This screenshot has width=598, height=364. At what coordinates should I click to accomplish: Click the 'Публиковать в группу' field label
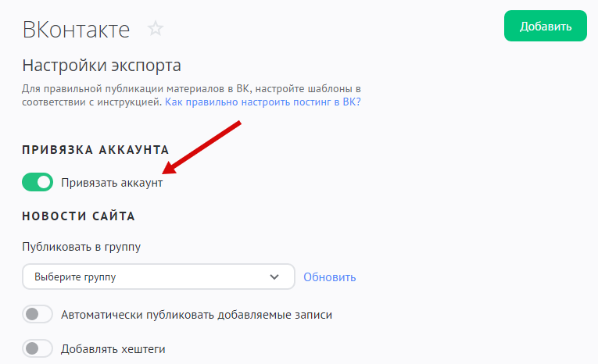click(81, 247)
